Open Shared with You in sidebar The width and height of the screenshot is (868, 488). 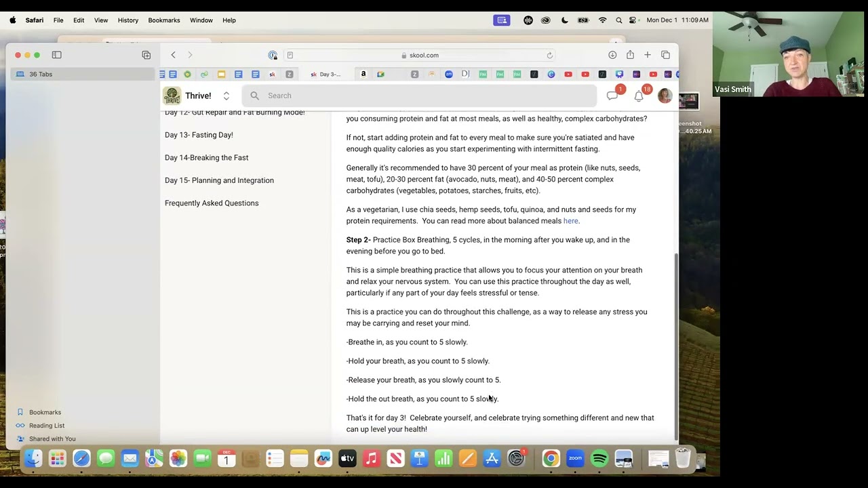tap(52, 439)
